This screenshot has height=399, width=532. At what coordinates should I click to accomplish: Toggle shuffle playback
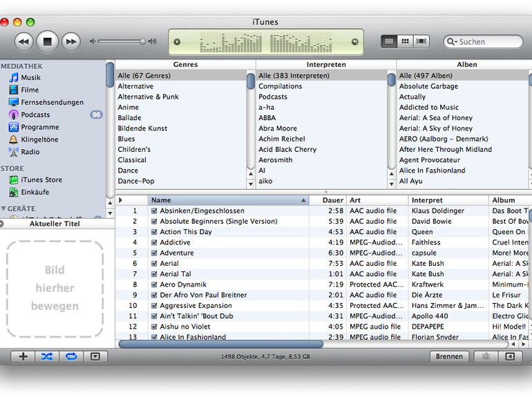tap(46, 356)
